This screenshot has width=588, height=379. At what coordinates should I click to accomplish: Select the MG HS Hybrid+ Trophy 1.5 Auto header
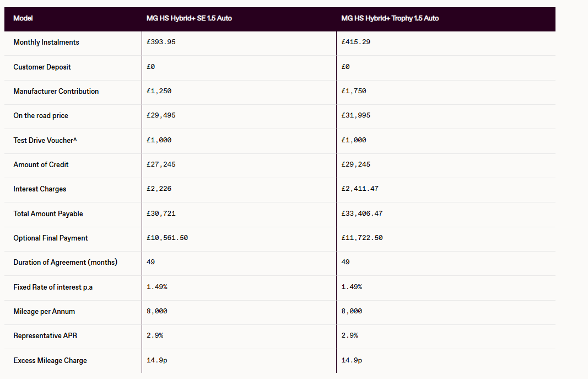click(390, 18)
